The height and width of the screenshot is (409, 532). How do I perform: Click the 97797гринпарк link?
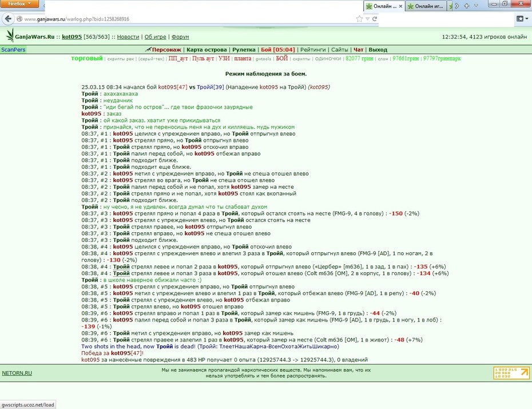point(442,59)
